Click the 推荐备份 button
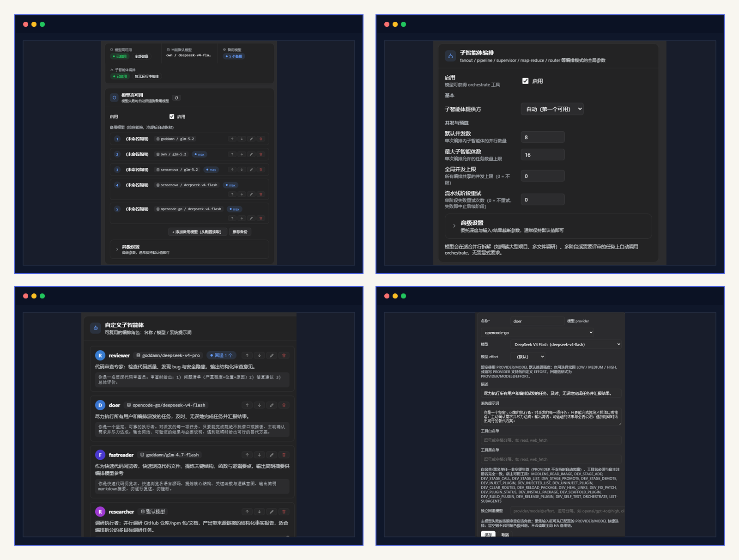The width and height of the screenshot is (739, 560). coord(240,232)
